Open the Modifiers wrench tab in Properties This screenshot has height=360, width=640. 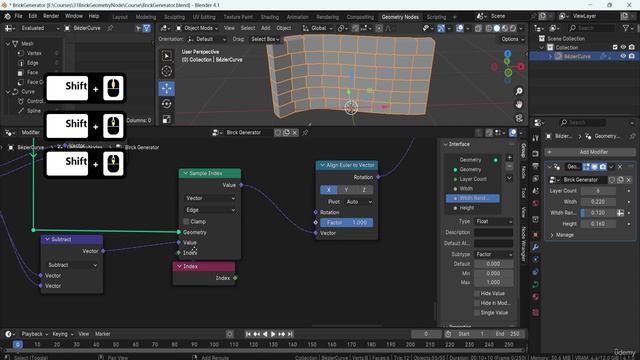tap(536, 247)
